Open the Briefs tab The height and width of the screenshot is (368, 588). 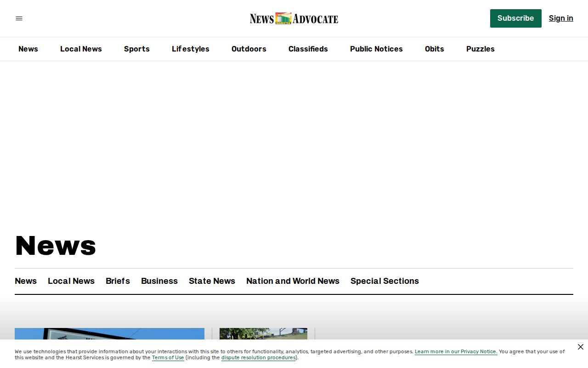coord(118,281)
